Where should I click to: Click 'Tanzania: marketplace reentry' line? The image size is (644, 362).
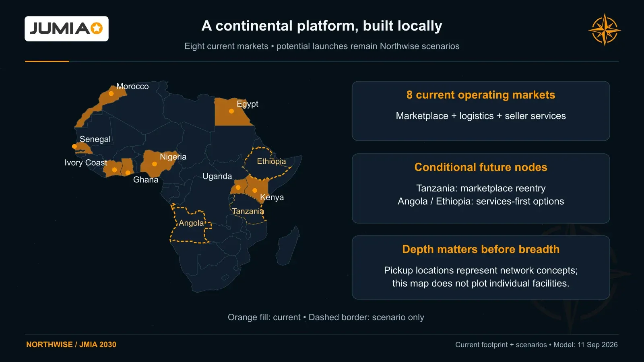pos(481,188)
